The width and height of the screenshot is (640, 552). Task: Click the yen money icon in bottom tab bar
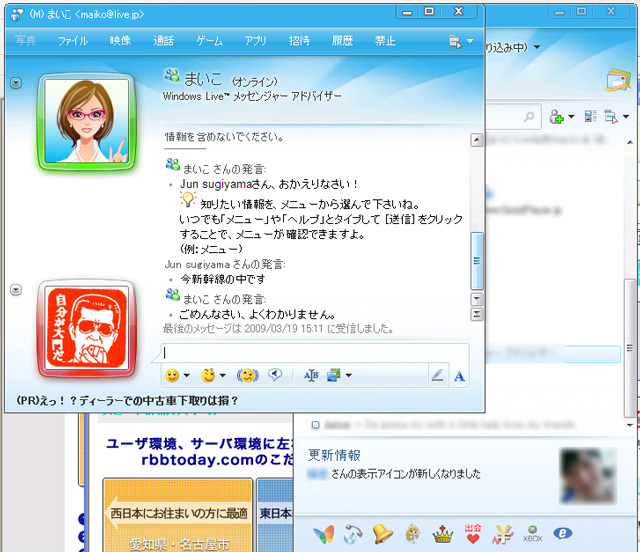tap(503, 534)
